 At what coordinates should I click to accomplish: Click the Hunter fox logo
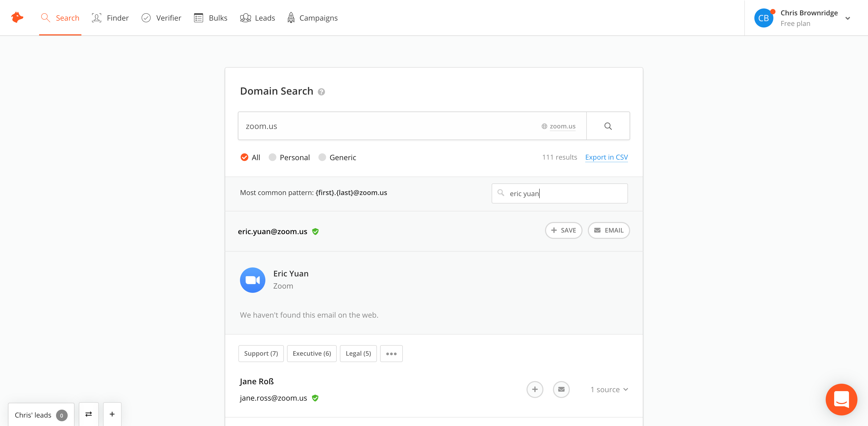[17, 17]
